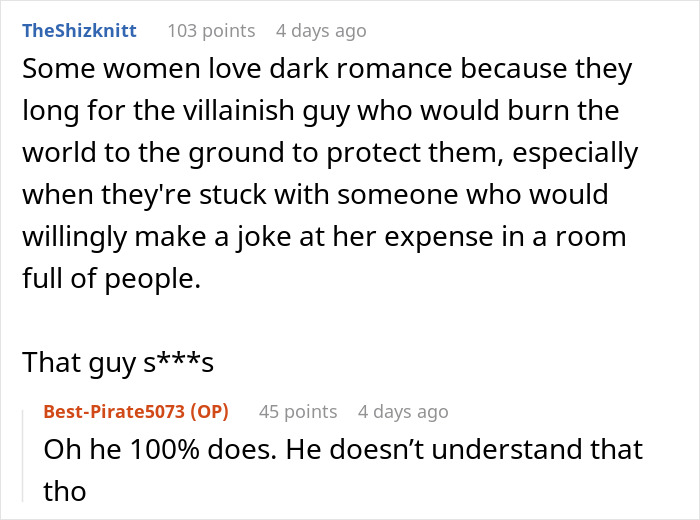The image size is (700, 520).
Task: Click the 45 points score
Action: [297, 412]
